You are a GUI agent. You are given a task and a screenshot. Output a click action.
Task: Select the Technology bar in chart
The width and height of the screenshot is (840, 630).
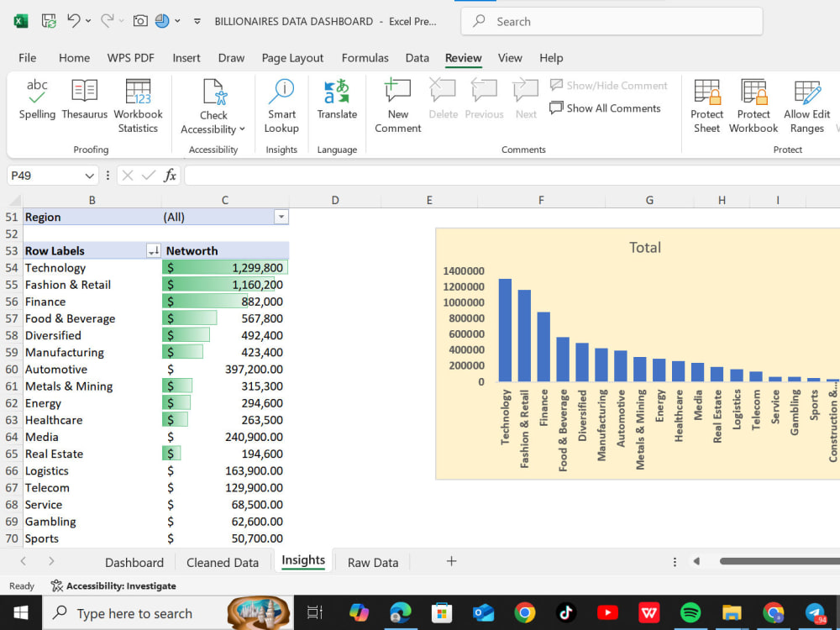pyautogui.click(x=505, y=330)
